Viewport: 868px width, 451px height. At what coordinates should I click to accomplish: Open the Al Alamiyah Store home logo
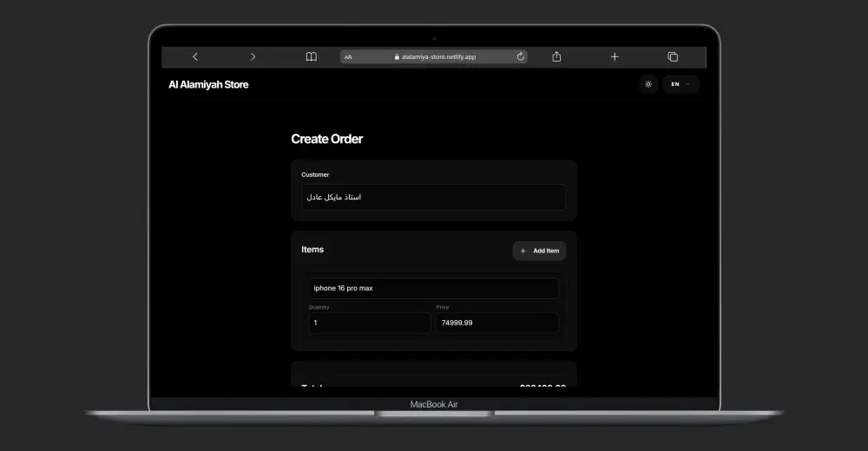point(208,85)
